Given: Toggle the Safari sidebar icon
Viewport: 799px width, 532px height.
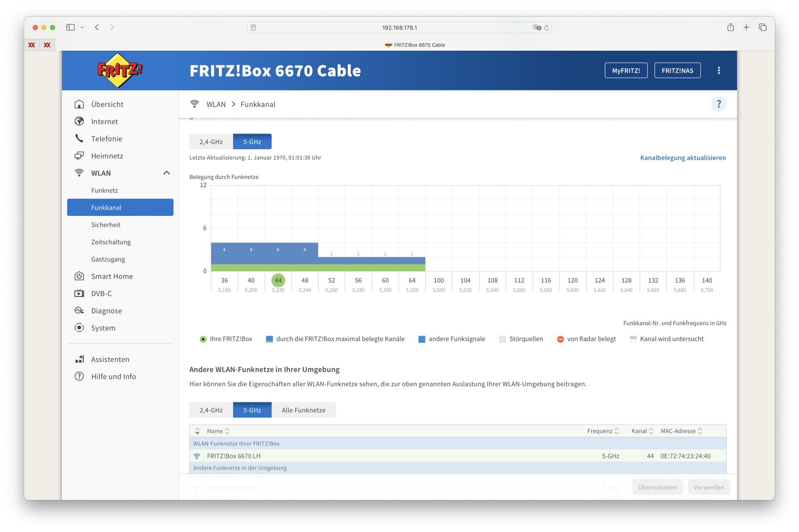Looking at the screenshot, I should (70, 27).
